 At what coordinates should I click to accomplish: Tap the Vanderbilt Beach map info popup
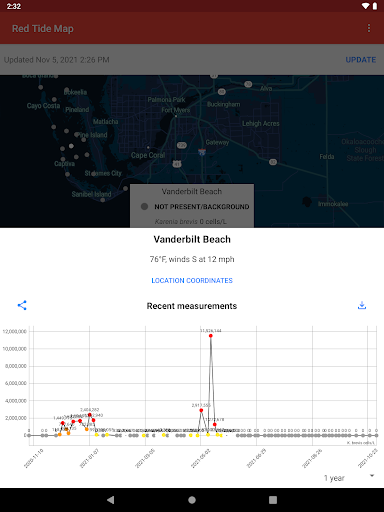click(x=192, y=206)
